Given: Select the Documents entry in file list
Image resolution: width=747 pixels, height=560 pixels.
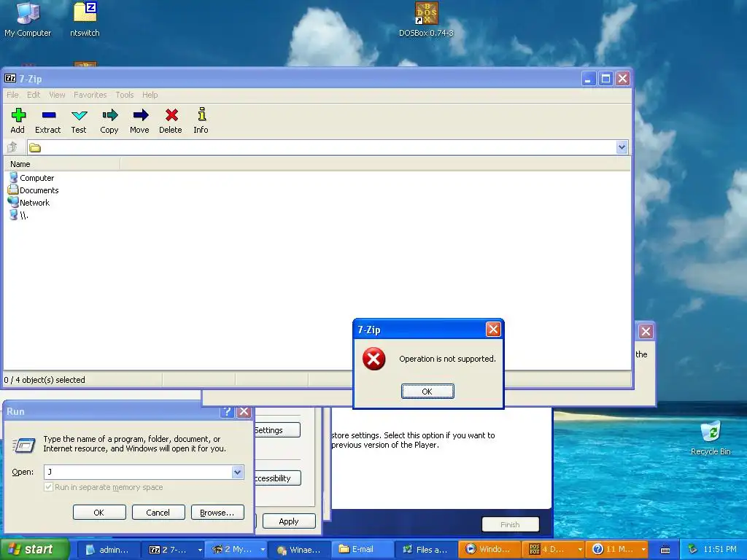Looking at the screenshot, I should [x=34, y=190].
